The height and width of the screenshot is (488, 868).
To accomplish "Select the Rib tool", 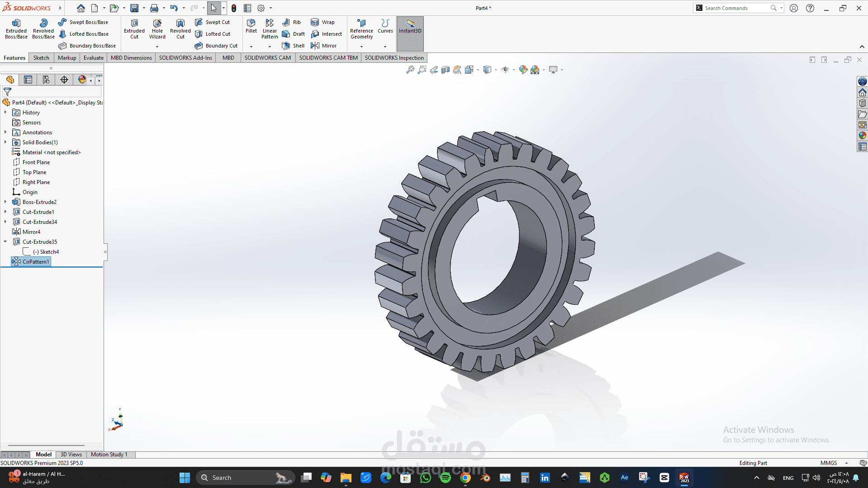I will click(292, 22).
